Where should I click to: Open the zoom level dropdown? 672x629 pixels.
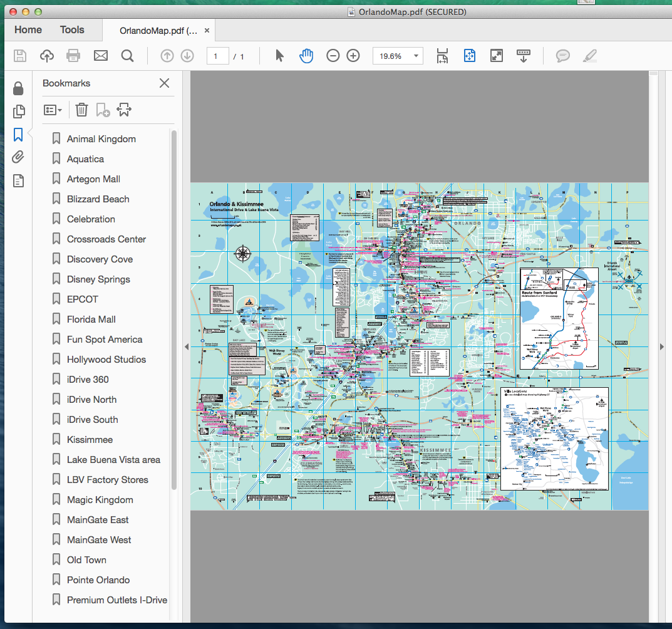point(416,56)
